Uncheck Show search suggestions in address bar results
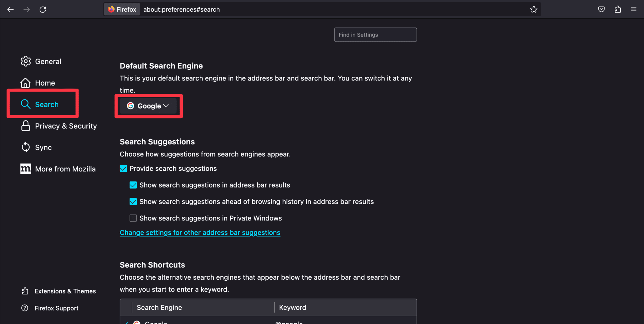The width and height of the screenshot is (644, 324). click(133, 185)
